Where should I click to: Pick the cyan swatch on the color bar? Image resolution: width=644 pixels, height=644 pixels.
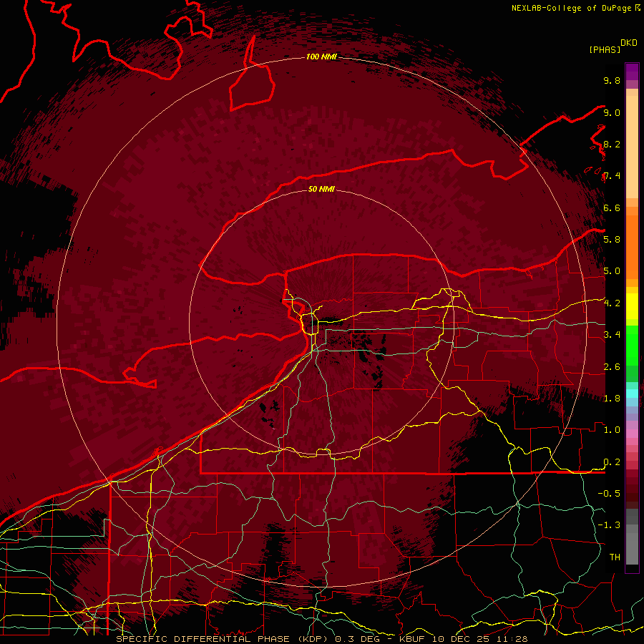[632, 394]
